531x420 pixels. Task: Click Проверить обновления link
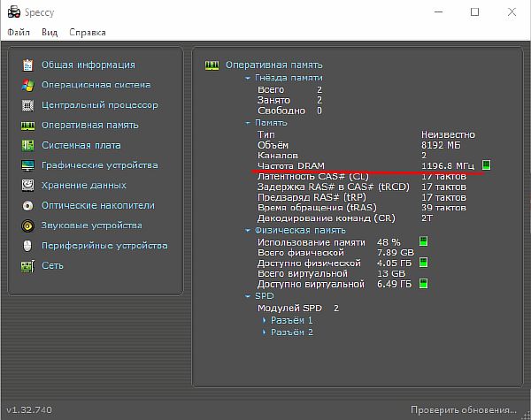[x=464, y=410]
